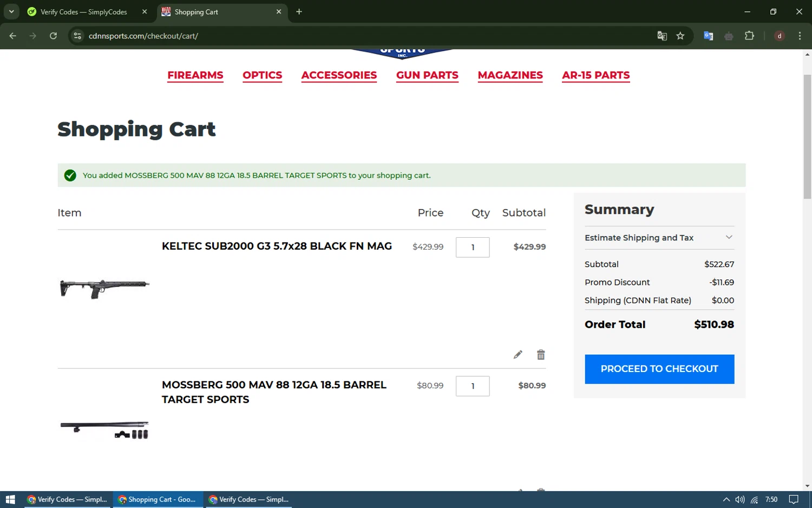Click the translate page icon in address bar

(662, 36)
